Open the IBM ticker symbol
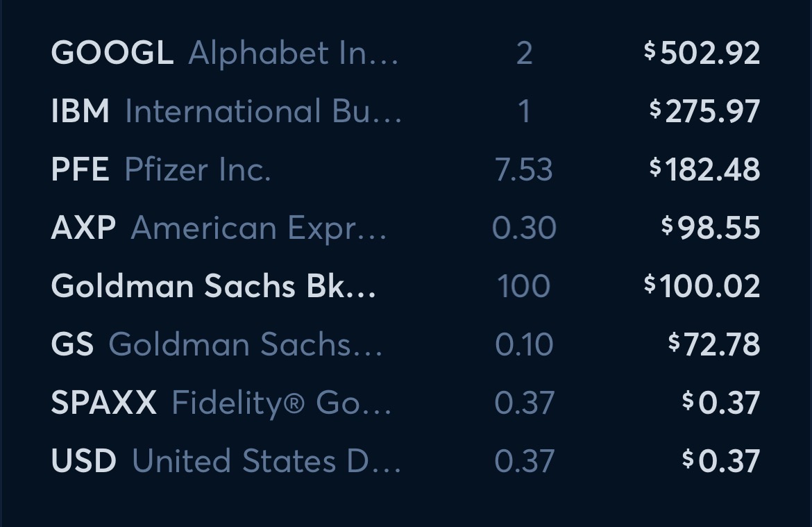 click(x=81, y=112)
